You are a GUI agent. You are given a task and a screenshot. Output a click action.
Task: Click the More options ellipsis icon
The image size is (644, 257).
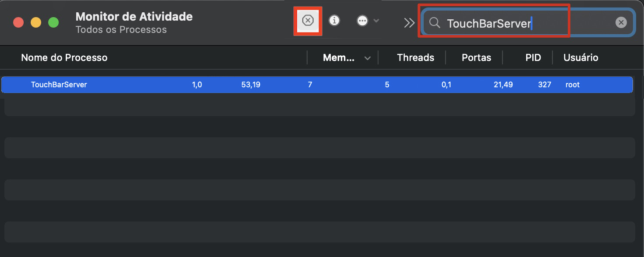(362, 20)
